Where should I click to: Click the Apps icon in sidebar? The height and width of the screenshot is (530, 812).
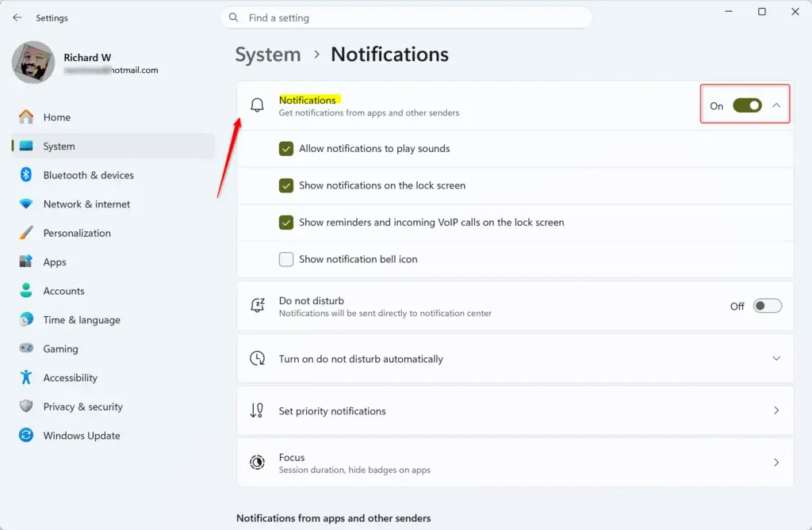[26, 261]
